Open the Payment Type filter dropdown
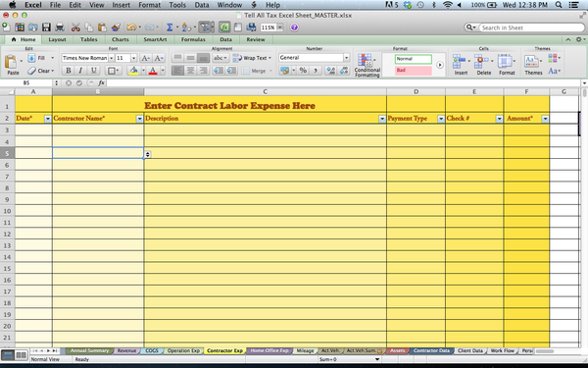Viewport: 588px width, 368px height. [x=441, y=119]
